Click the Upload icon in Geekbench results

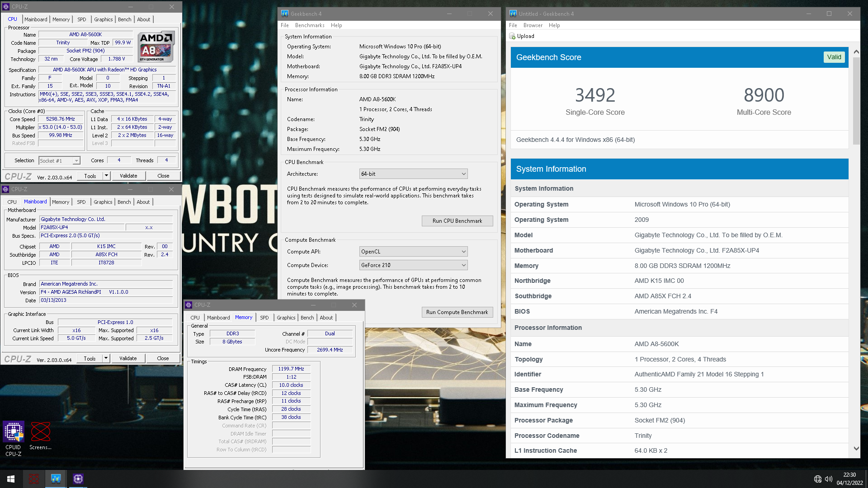click(512, 36)
